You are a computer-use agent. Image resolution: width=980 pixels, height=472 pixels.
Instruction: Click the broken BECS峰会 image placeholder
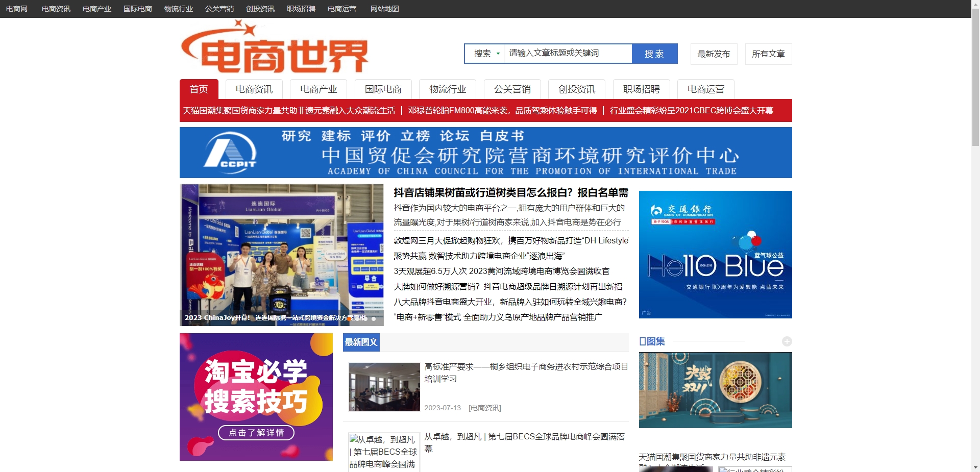coord(384,452)
